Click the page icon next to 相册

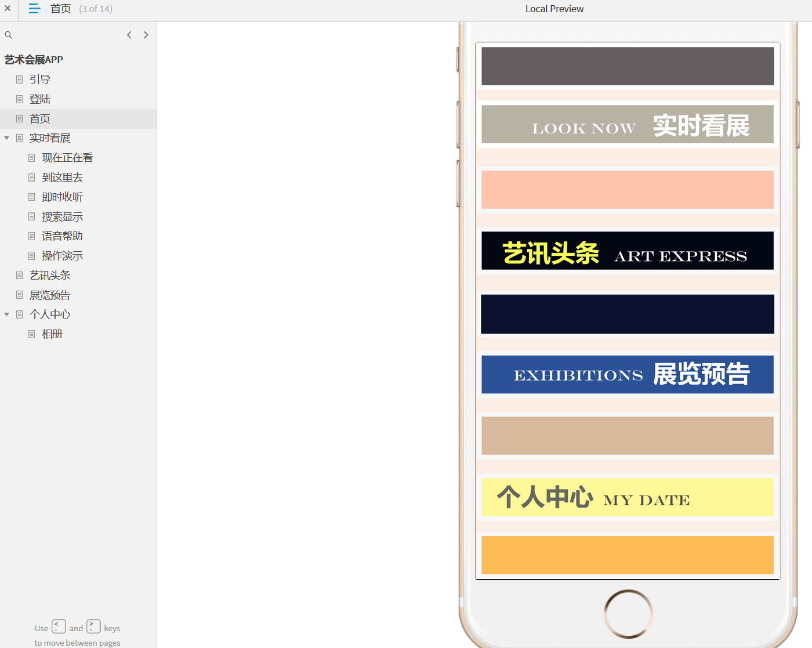(x=32, y=334)
